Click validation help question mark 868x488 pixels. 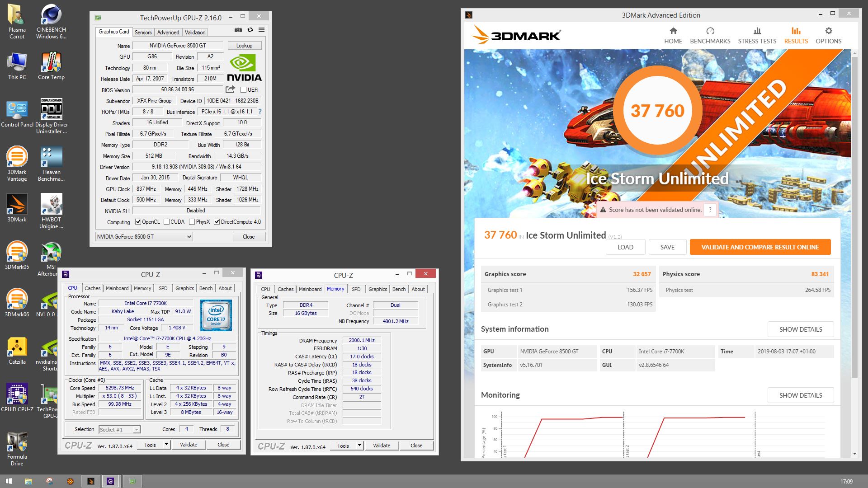[x=710, y=210]
